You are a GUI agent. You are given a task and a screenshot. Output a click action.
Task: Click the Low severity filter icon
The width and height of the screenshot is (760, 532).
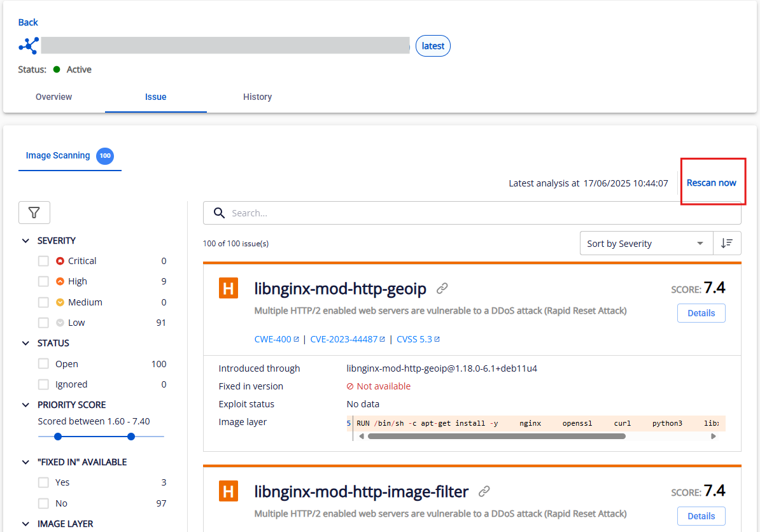point(60,323)
